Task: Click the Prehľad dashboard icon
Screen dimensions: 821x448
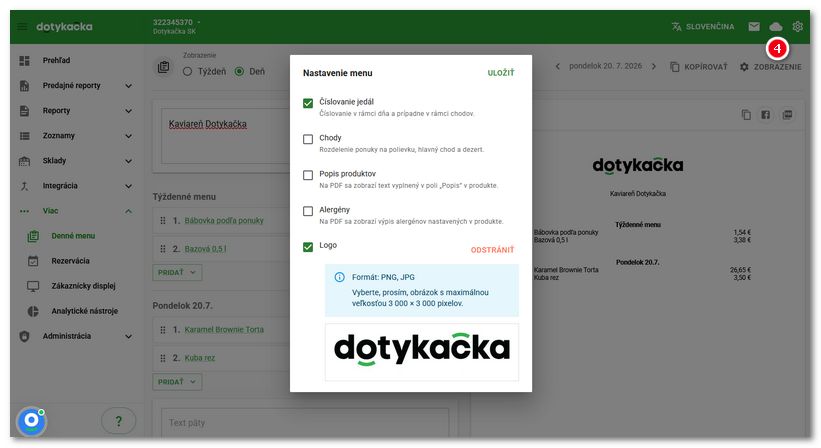Action: pos(25,61)
